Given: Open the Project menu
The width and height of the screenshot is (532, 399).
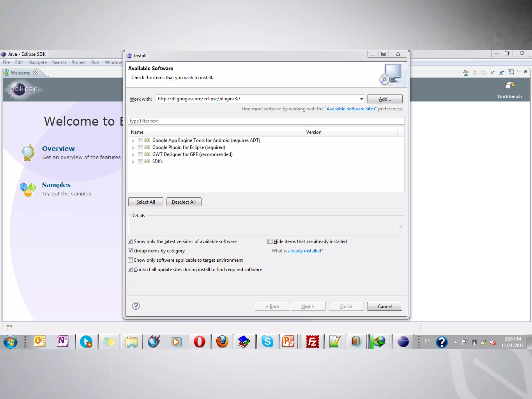Looking at the screenshot, I should pyautogui.click(x=78, y=62).
